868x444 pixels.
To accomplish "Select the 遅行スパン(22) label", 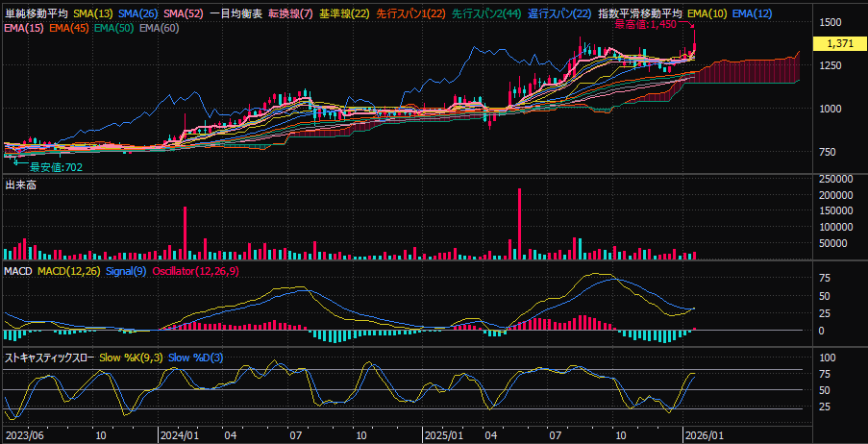I will point(559,14).
